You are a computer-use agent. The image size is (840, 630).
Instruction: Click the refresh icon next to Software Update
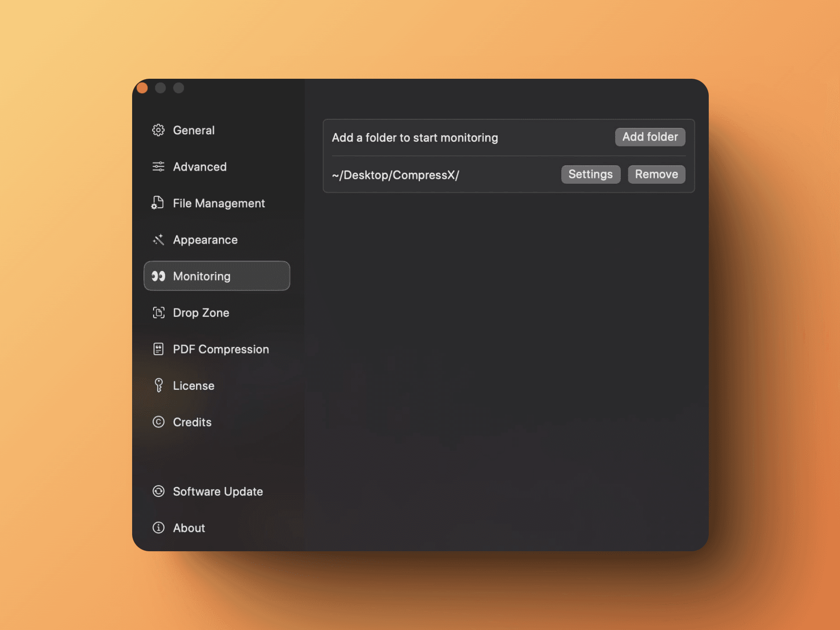coord(158,491)
